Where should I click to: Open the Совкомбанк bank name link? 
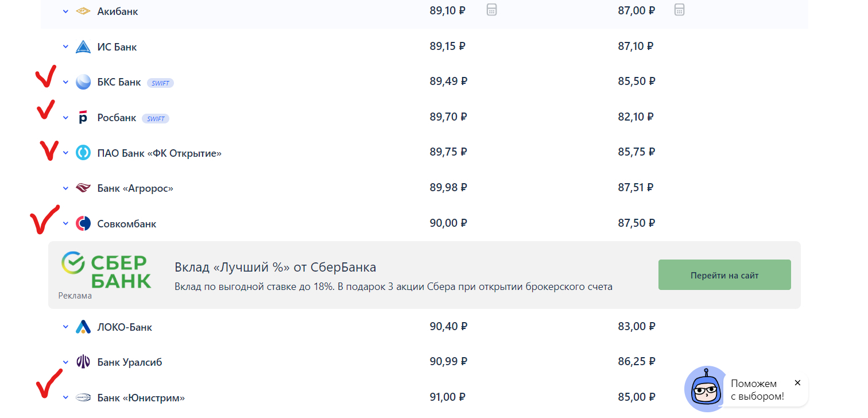127,223
